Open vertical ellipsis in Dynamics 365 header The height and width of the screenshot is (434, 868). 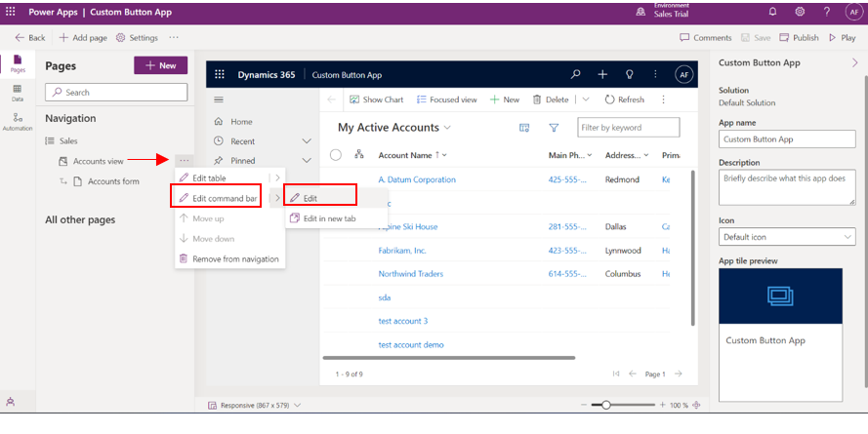(x=655, y=74)
